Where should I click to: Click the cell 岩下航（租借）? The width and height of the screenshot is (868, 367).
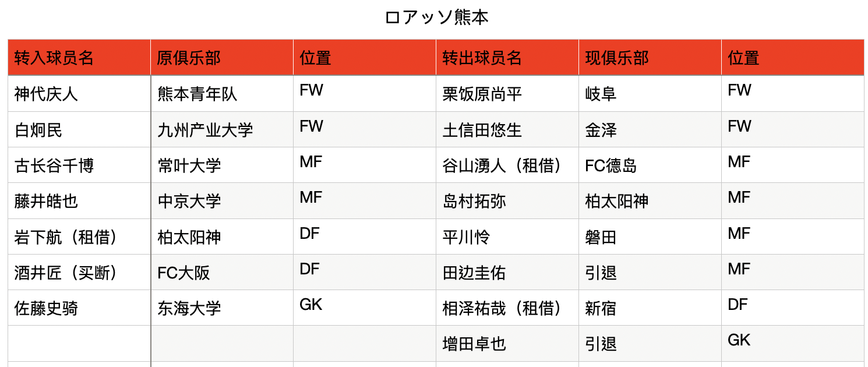[79, 237]
